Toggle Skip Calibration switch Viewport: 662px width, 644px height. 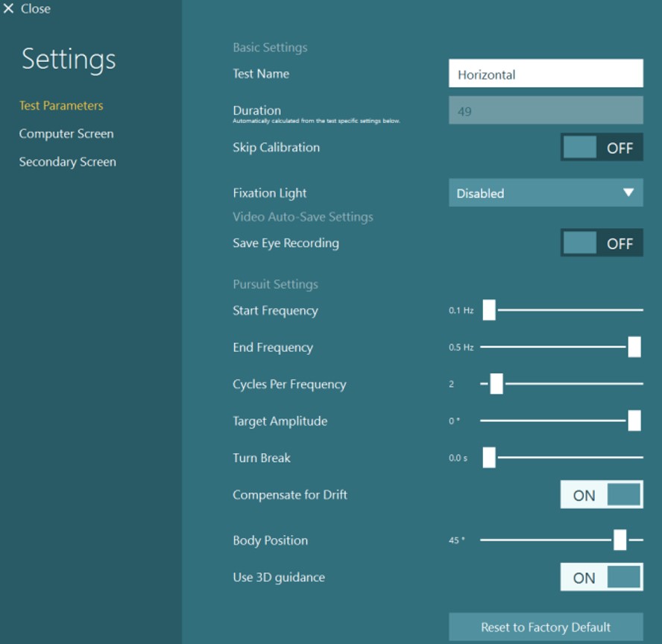tap(602, 148)
